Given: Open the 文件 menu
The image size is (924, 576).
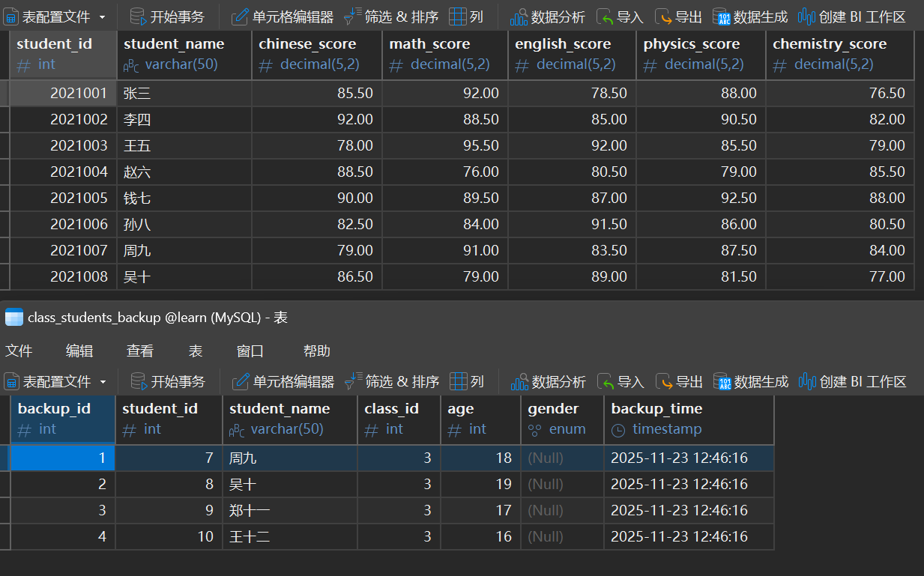Looking at the screenshot, I should (x=19, y=351).
